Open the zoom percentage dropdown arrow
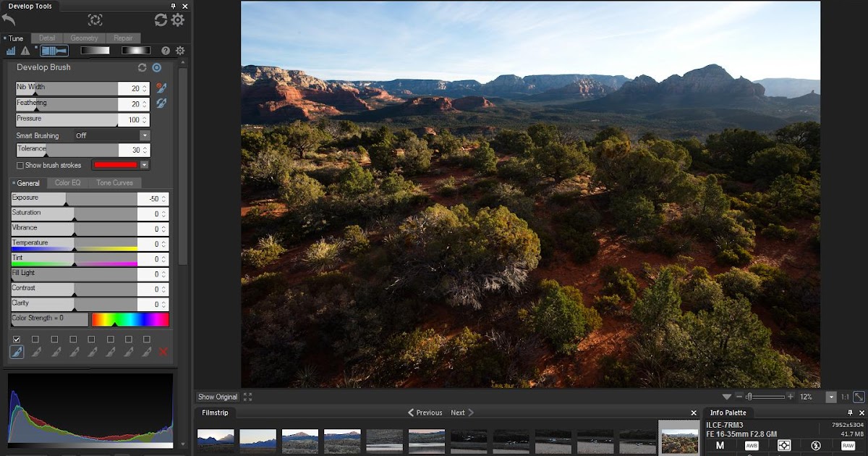The height and width of the screenshot is (456, 868). click(831, 397)
